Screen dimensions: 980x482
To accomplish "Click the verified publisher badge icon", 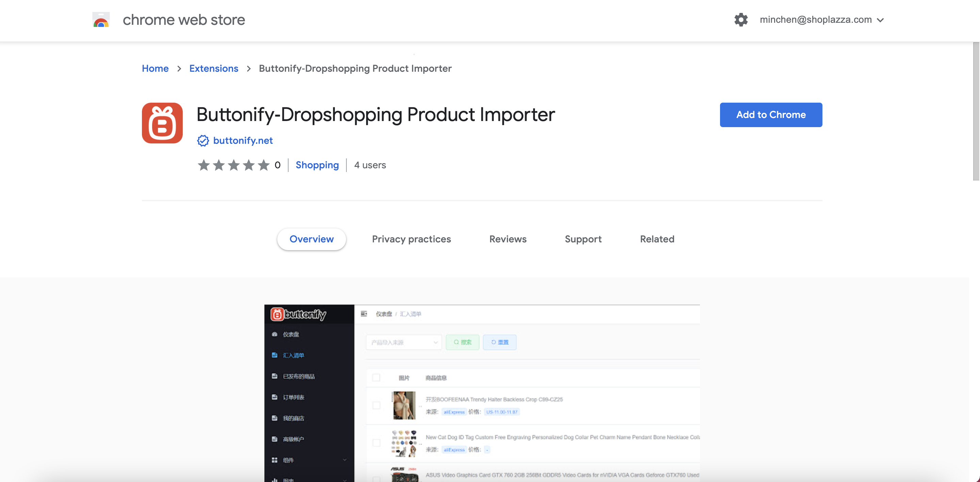I will tap(203, 141).
